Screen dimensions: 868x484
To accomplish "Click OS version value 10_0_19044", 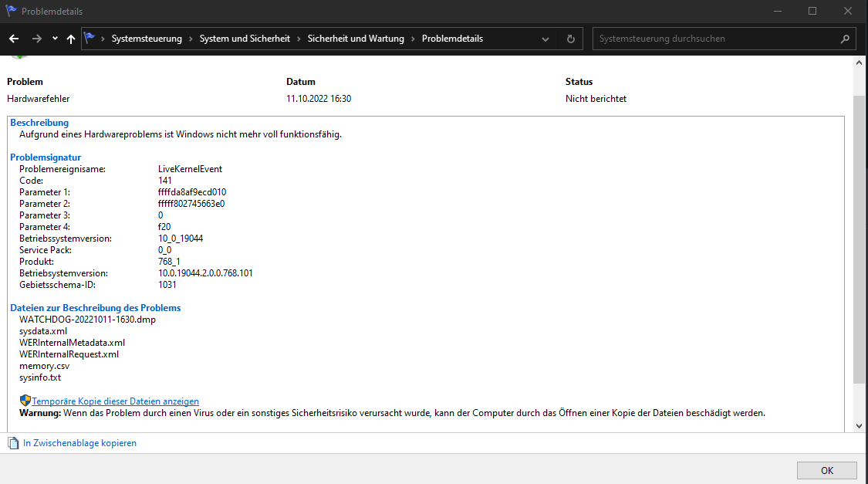I will [x=181, y=239].
